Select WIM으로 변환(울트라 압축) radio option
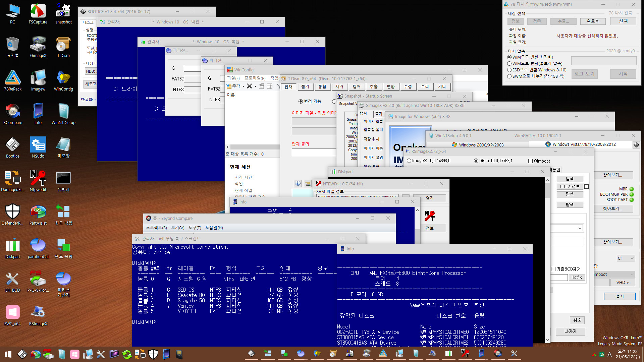This screenshot has height=362, width=644. 509,64
